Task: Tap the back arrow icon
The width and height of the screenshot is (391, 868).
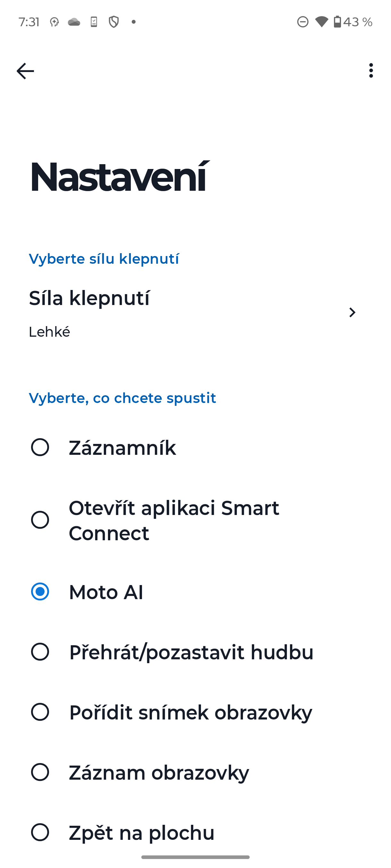Action: pos(25,70)
